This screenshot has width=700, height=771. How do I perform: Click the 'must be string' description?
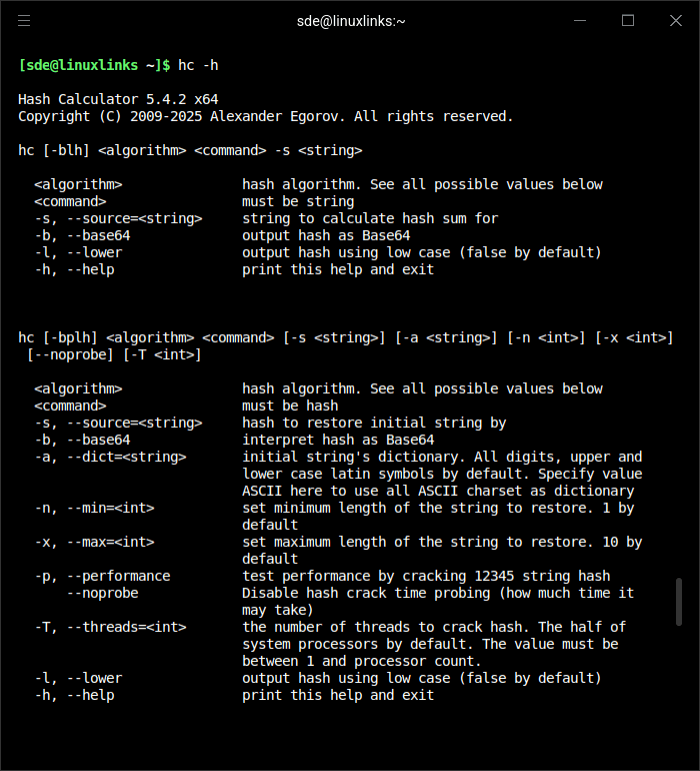pyautogui.click(x=298, y=202)
